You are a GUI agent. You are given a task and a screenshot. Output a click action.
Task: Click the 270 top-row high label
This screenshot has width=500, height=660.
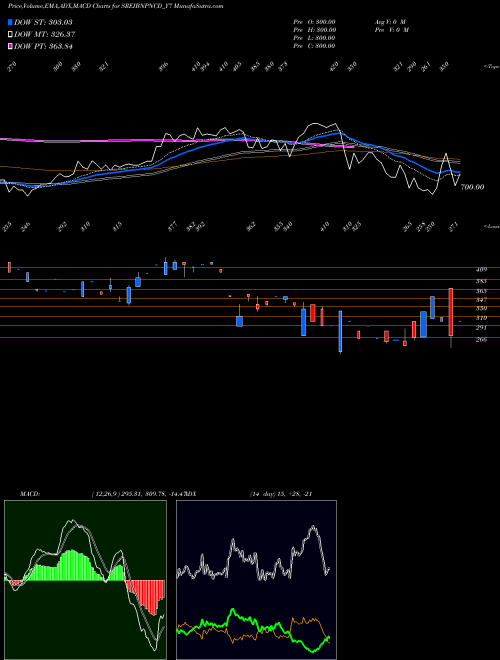click(12, 67)
